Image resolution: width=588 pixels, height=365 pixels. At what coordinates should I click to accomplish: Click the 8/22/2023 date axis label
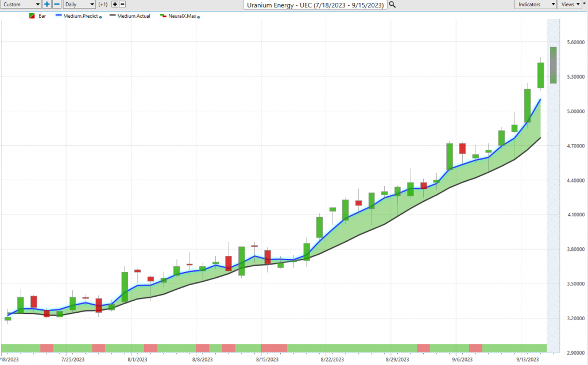click(x=332, y=359)
